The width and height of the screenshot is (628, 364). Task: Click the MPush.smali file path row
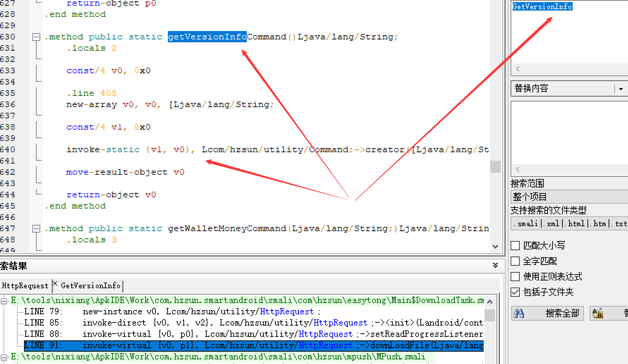click(218, 357)
